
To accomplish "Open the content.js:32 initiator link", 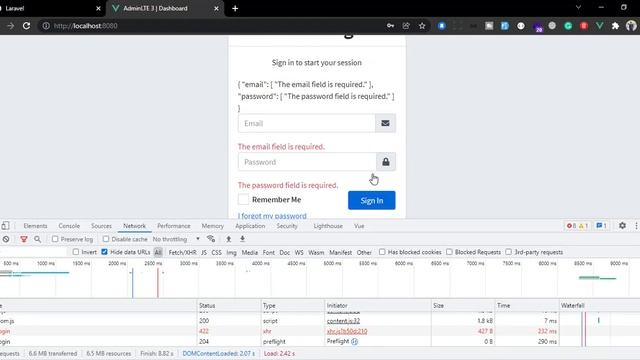I will [x=343, y=321].
